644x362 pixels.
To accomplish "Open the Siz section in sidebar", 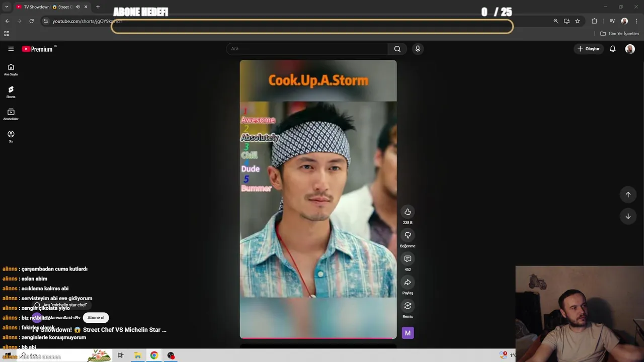I will pyautogui.click(x=11, y=137).
